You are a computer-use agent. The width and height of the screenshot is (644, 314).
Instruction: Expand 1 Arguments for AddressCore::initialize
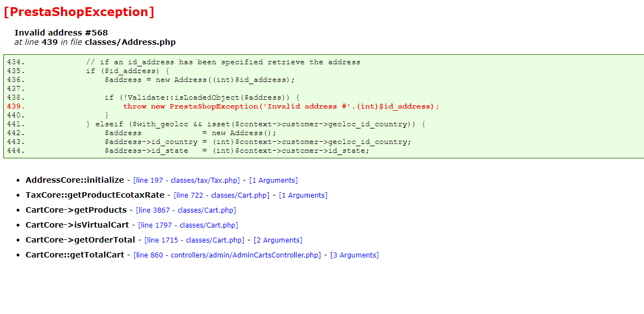(274, 180)
